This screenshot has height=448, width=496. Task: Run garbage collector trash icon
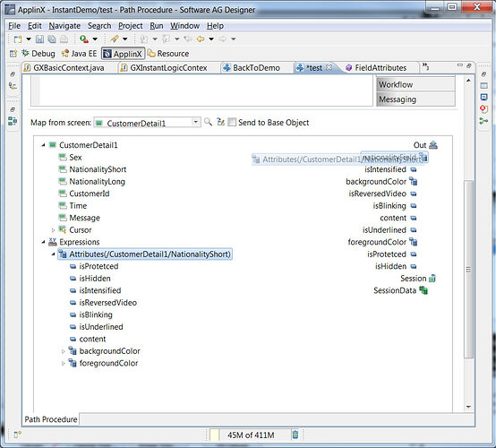point(295,435)
